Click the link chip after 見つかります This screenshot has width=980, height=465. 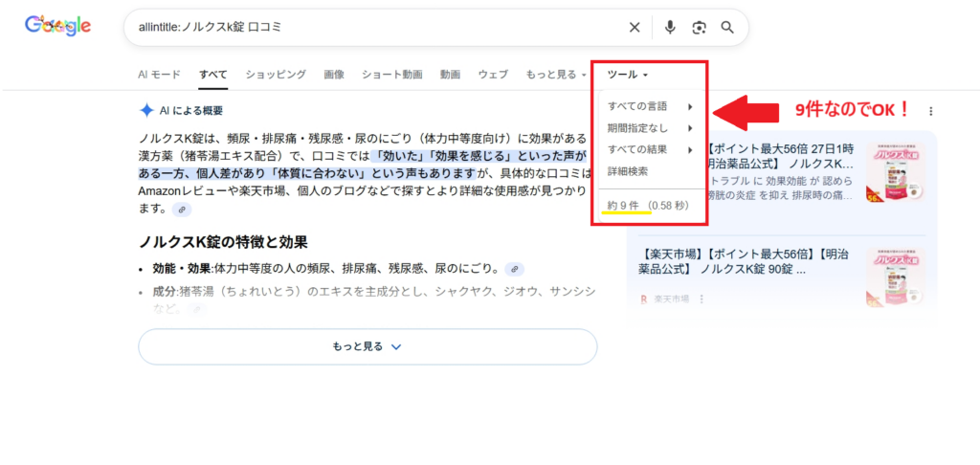(181, 210)
